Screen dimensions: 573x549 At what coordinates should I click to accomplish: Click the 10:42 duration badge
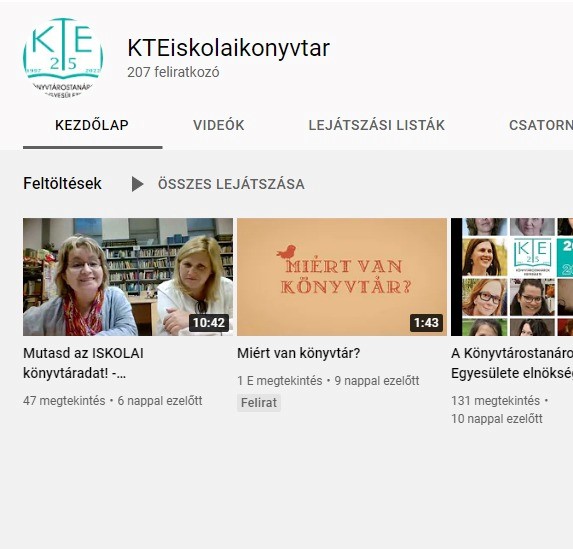pyautogui.click(x=209, y=323)
